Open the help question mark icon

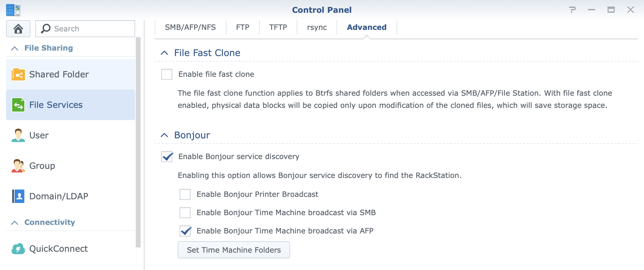click(572, 10)
